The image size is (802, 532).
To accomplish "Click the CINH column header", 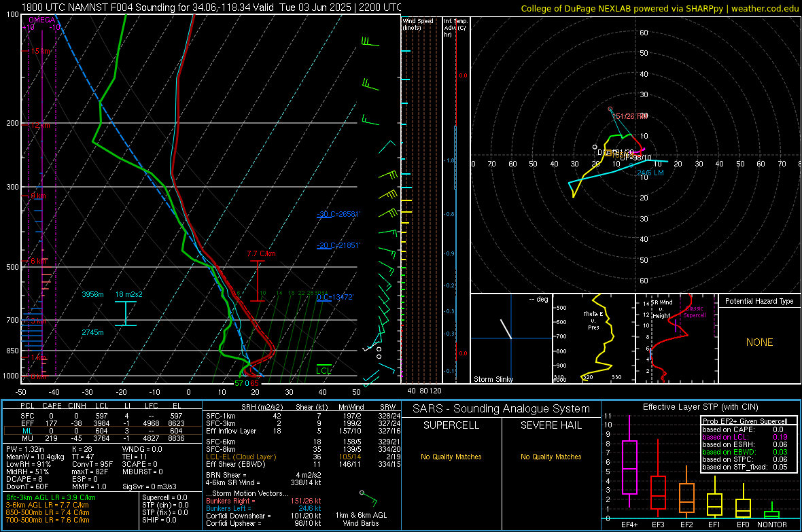I will pos(77,406).
